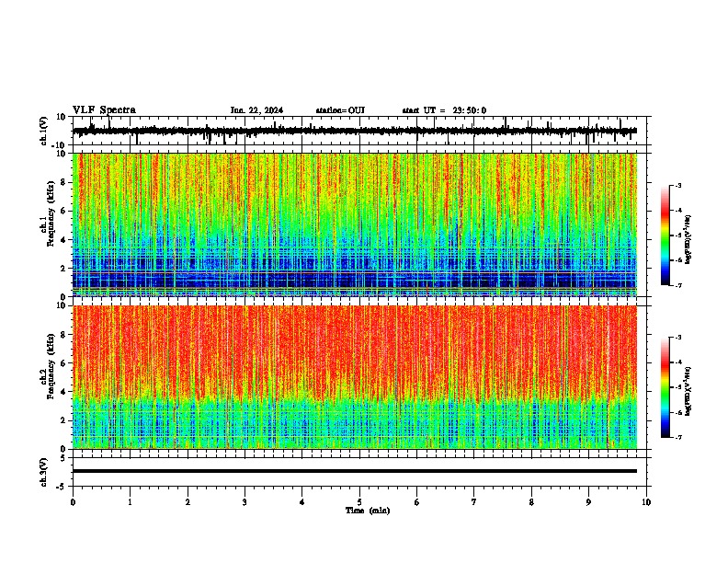Viewport: 728px width, 563px height.
Task: Click the "start UT = 23:50: 0" text
Action: coord(444,110)
